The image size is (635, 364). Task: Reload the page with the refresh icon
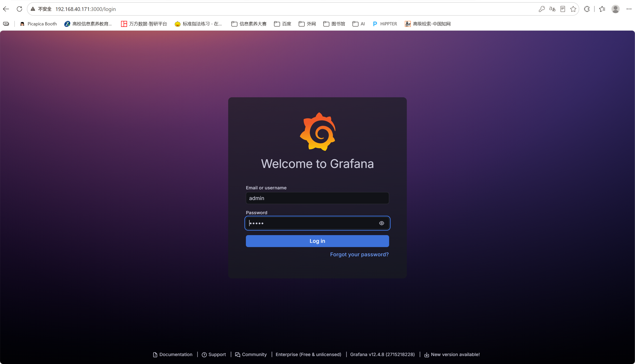pos(19,9)
